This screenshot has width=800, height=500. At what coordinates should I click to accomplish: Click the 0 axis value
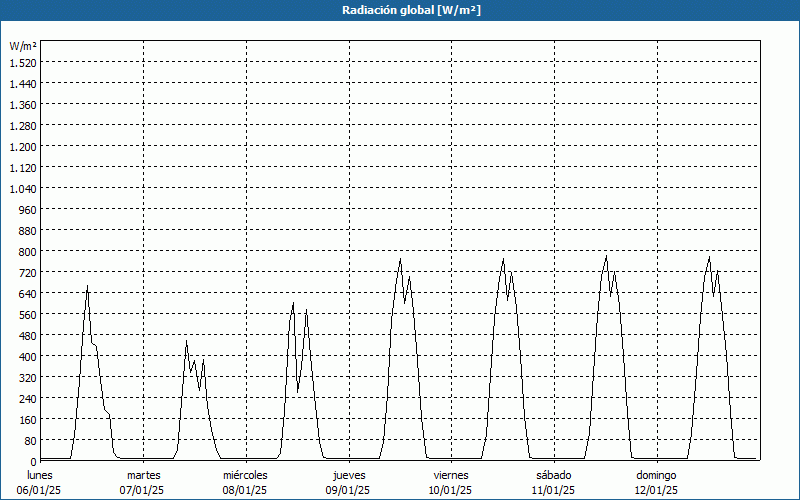(34, 462)
